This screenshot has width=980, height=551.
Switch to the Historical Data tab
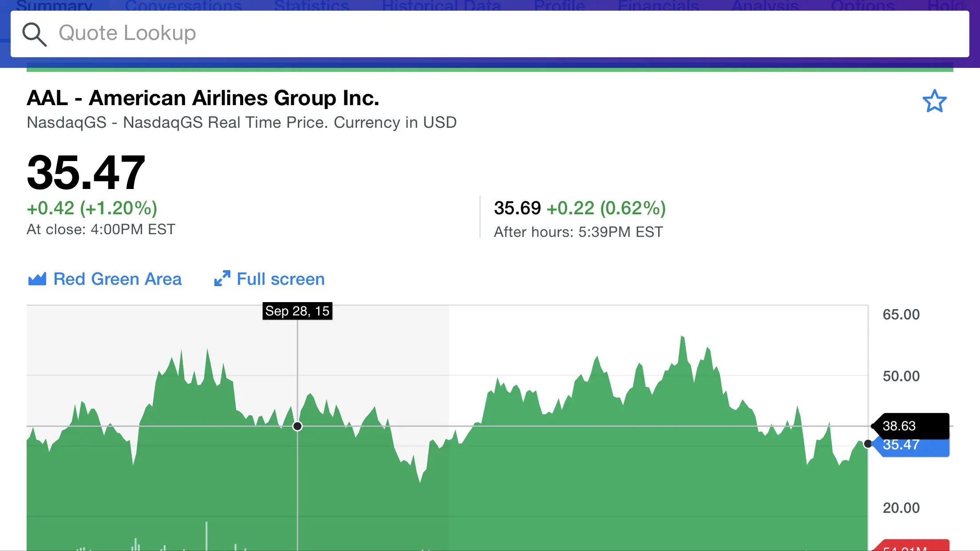tap(441, 5)
